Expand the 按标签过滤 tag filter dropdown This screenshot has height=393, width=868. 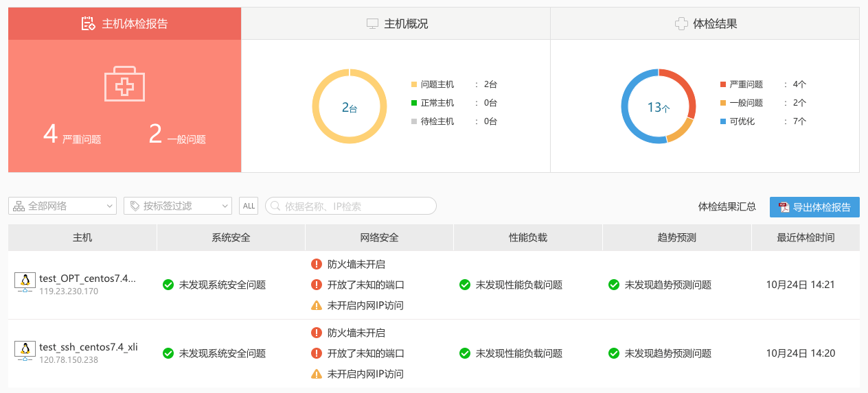[178, 206]
